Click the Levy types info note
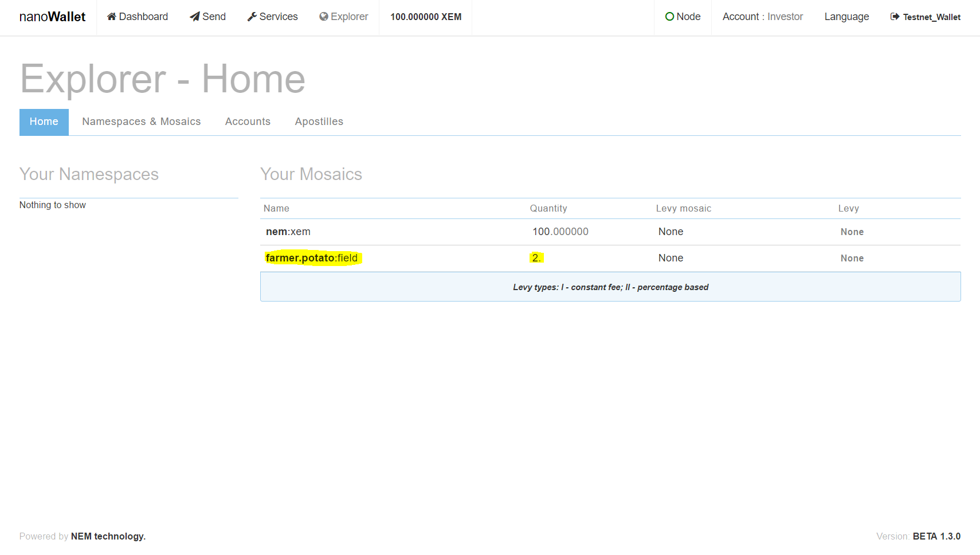 (610, 287)
